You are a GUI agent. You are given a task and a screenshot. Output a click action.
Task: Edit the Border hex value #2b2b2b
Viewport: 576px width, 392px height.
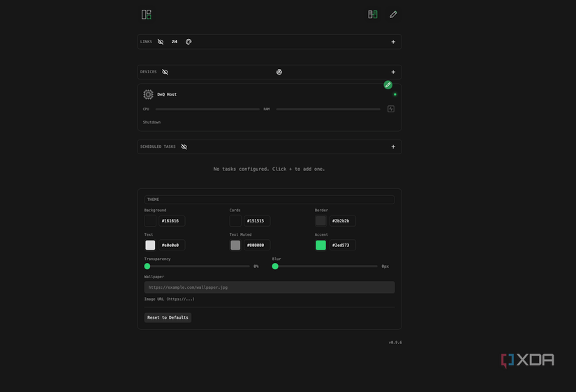point(342,221)
